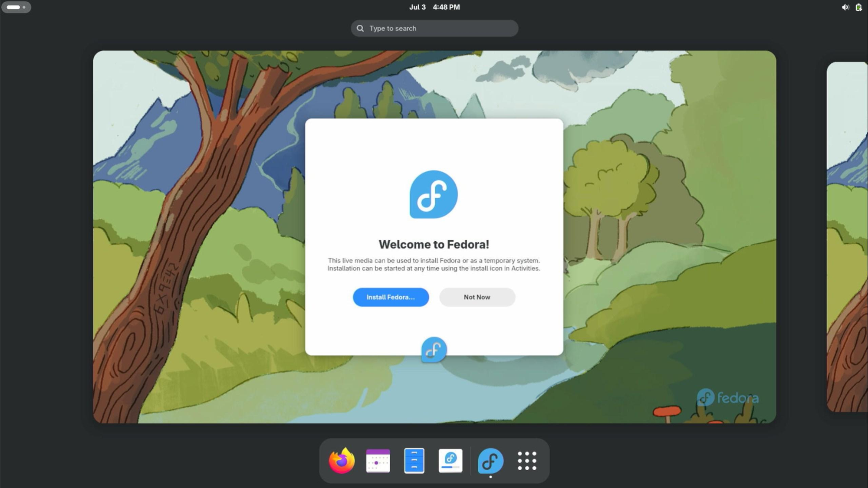This screenshot has width=868, height=488.
Task: Click the magnifier icon in the search bar
Action: click(x=360, y=28)
